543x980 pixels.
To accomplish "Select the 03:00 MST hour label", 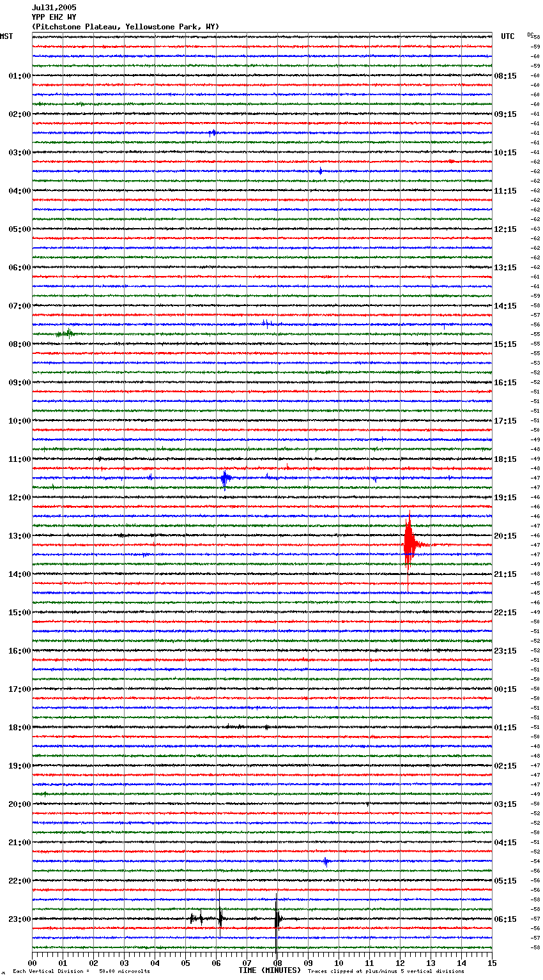I will tap(19, 153).
